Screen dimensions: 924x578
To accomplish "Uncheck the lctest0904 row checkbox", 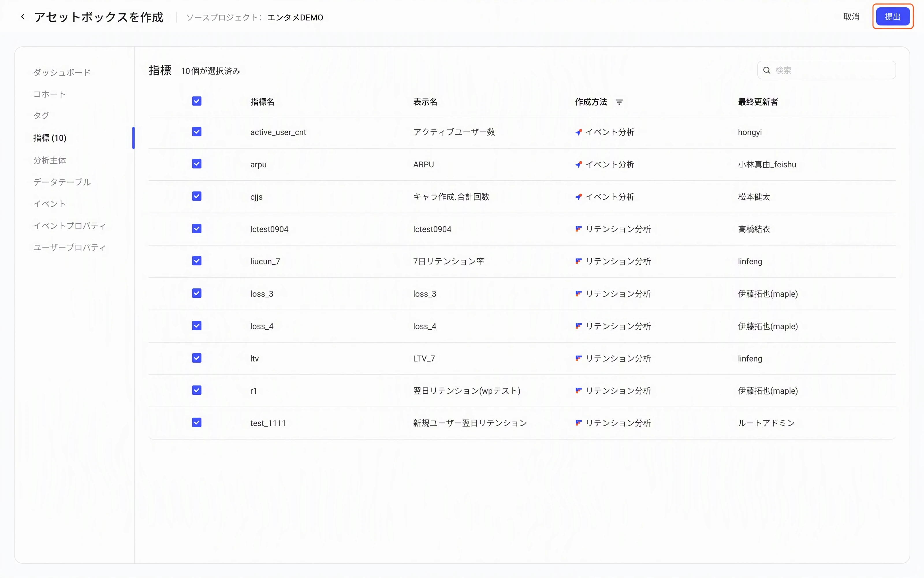I will tap(197, 229).
